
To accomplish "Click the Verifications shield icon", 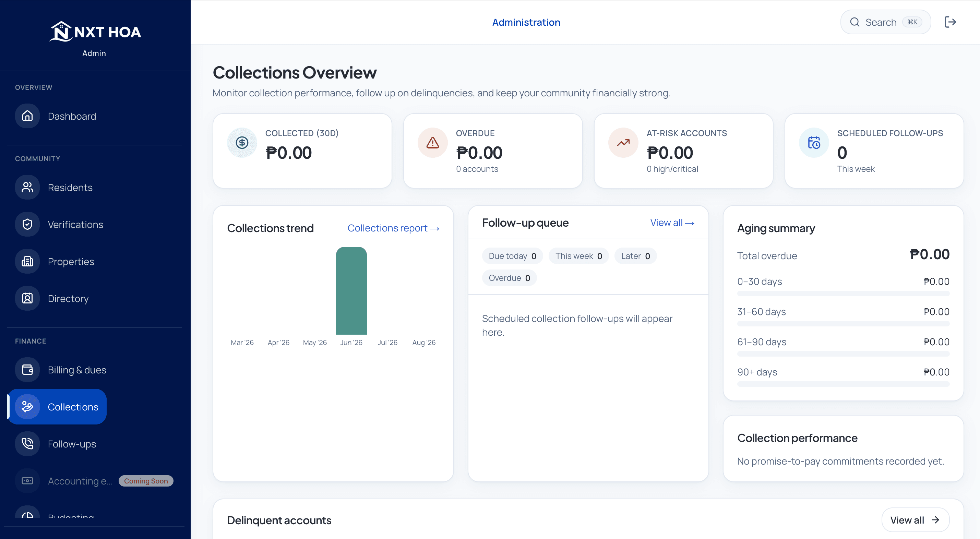I will click(x=27, y=225).
